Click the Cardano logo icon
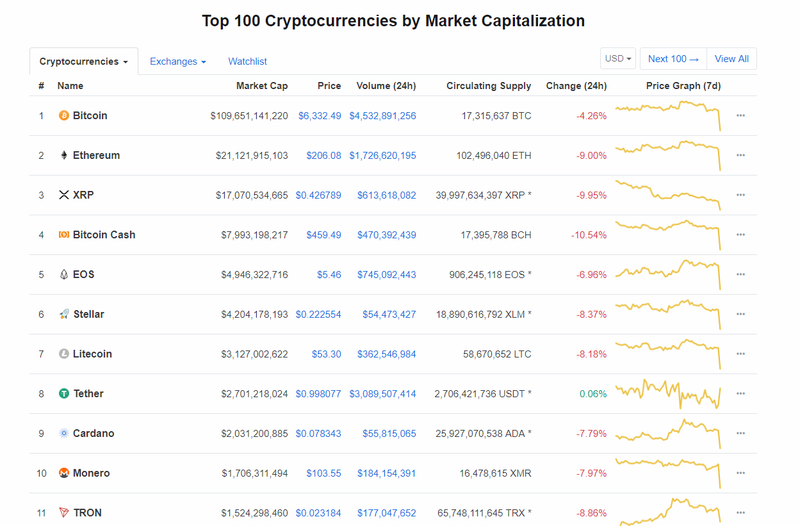800x526 pixels. tap(64, 433)
